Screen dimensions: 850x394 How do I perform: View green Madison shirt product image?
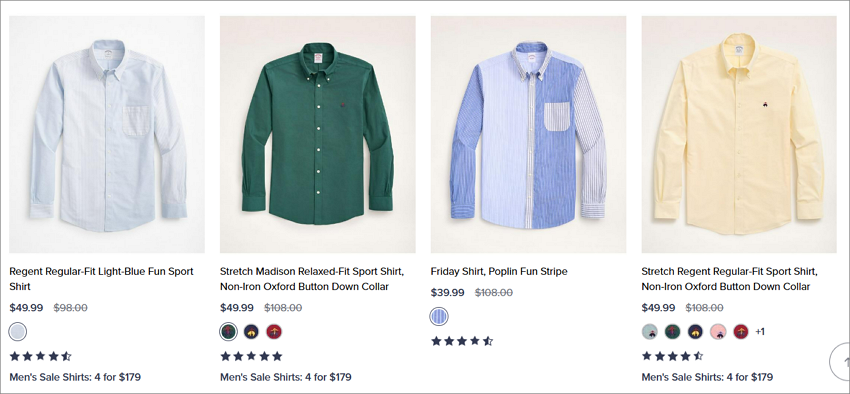click(x=318, y=134)
